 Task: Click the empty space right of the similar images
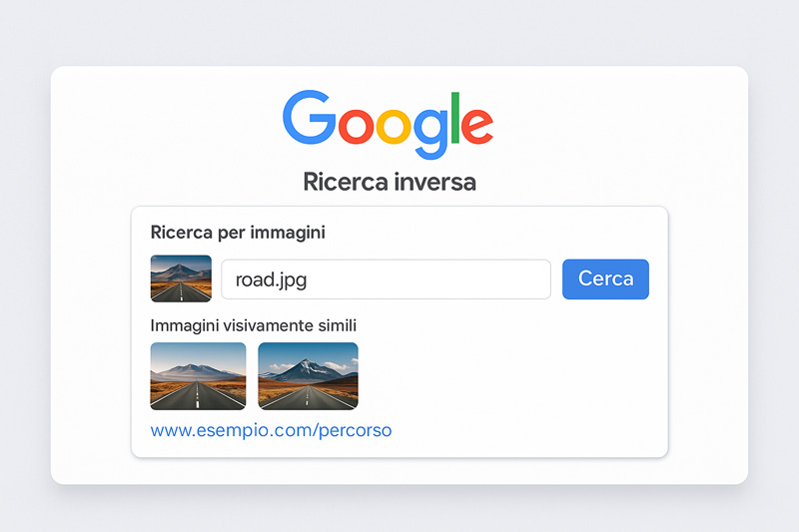click(509, 376)
